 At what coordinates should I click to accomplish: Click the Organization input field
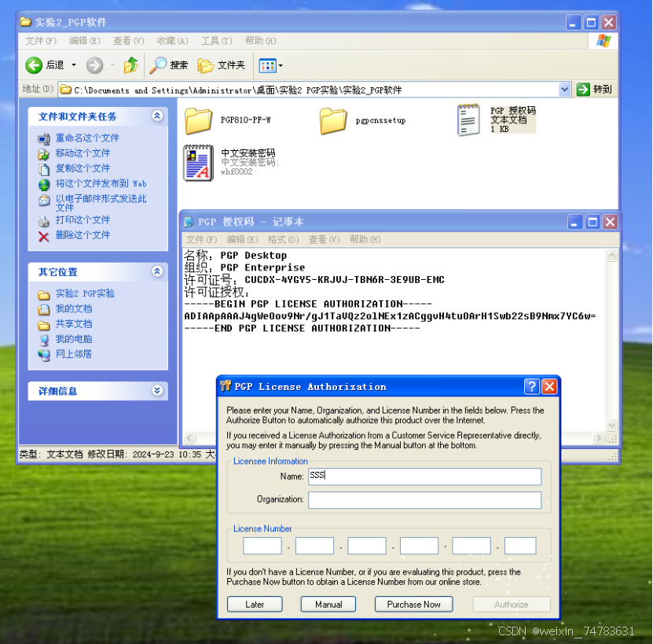[x=425, y=500]
